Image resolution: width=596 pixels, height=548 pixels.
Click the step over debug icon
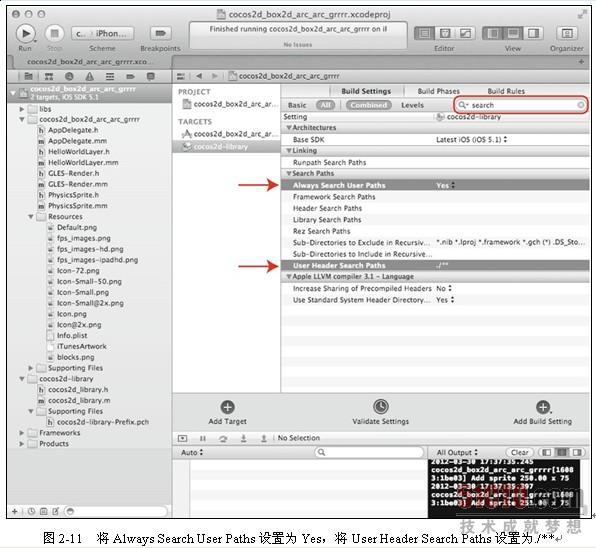point(223,439)
